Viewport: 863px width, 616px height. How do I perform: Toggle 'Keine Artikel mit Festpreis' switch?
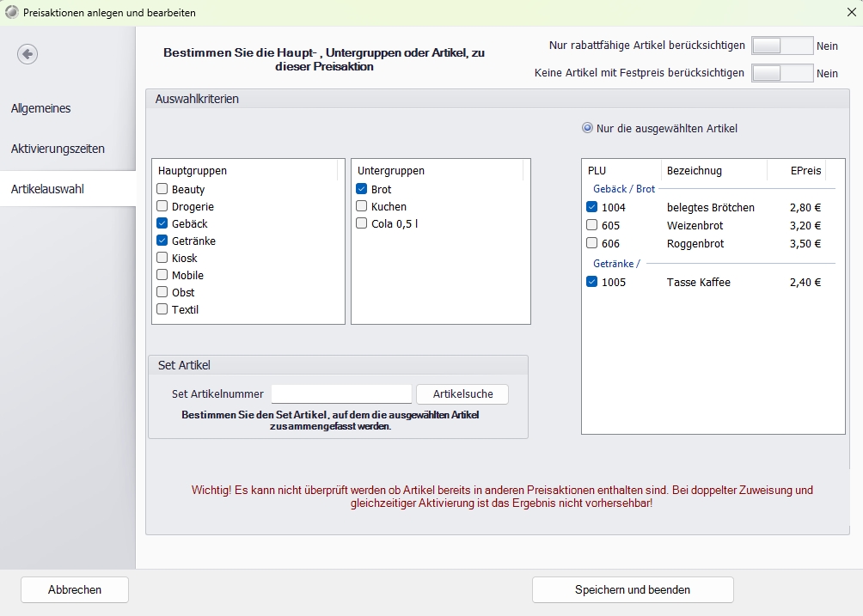point(781,73)
